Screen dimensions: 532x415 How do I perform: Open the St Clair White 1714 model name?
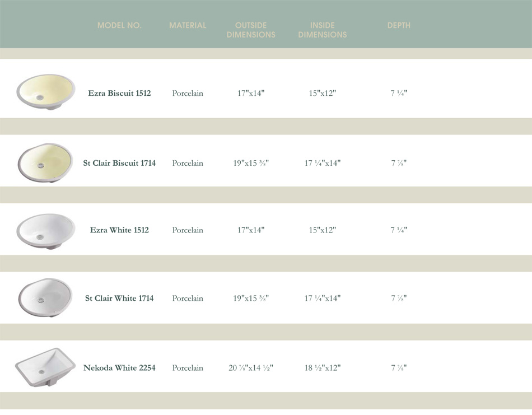[119, 299]
